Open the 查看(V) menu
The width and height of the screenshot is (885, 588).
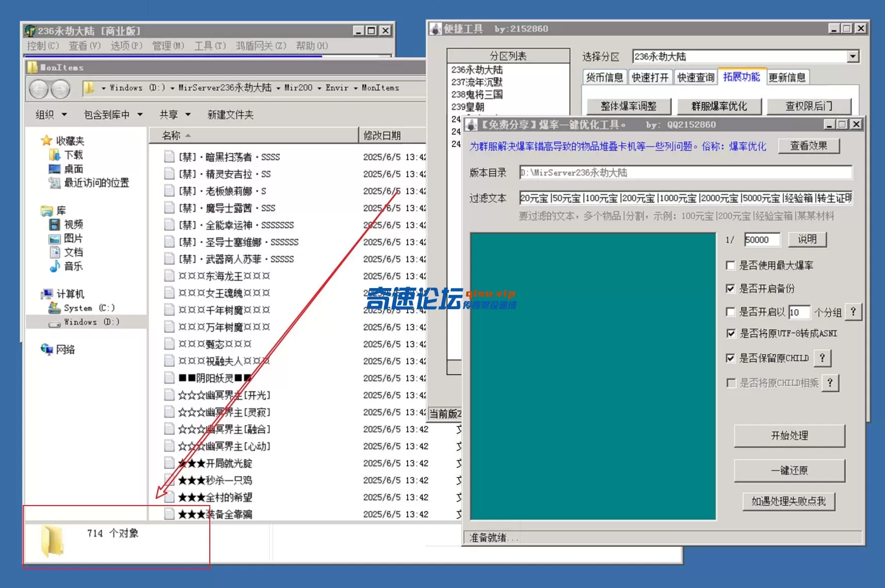(85, 46)
